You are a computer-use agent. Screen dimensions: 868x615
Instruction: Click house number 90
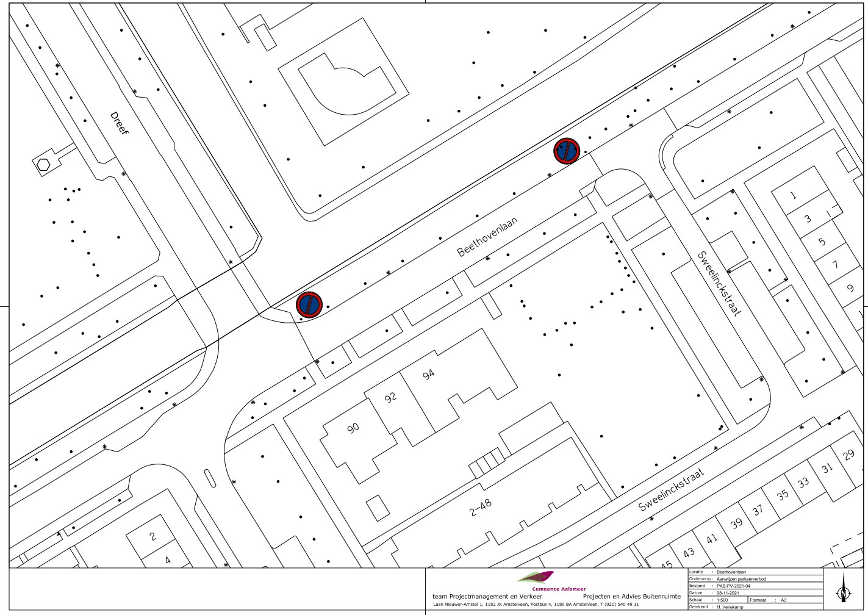point(353,429)
